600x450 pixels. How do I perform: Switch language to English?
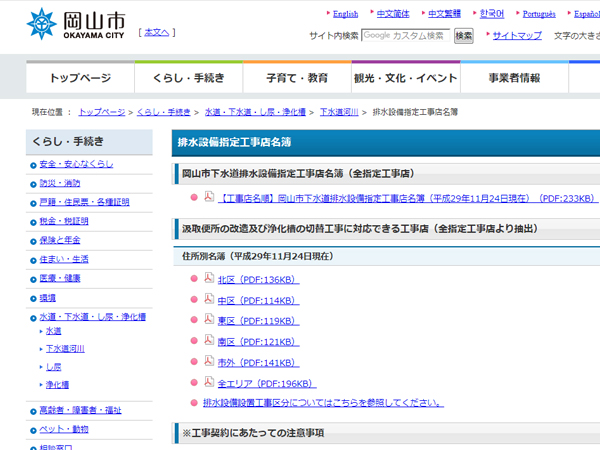[345, 14]
